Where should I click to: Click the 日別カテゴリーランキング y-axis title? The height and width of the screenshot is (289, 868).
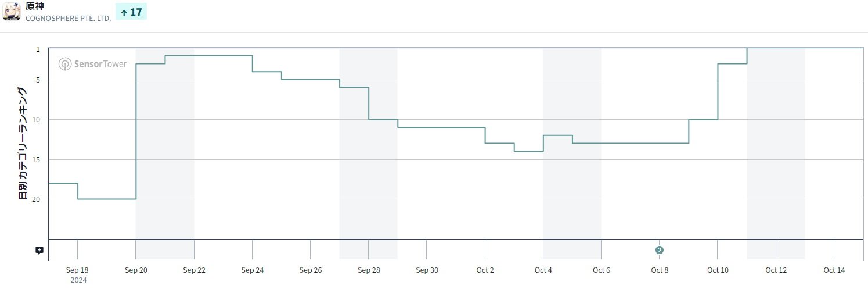[23, 143]
